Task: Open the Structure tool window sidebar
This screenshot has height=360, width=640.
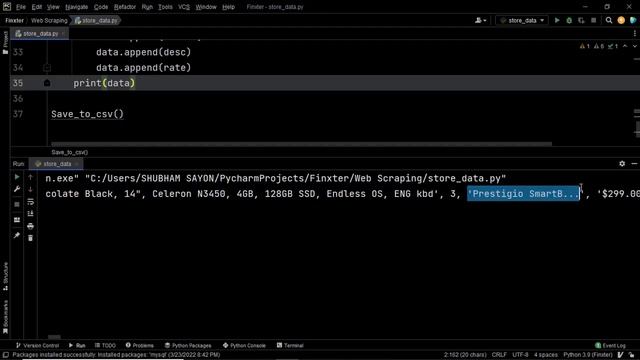Action: click(x=5, y=276)
